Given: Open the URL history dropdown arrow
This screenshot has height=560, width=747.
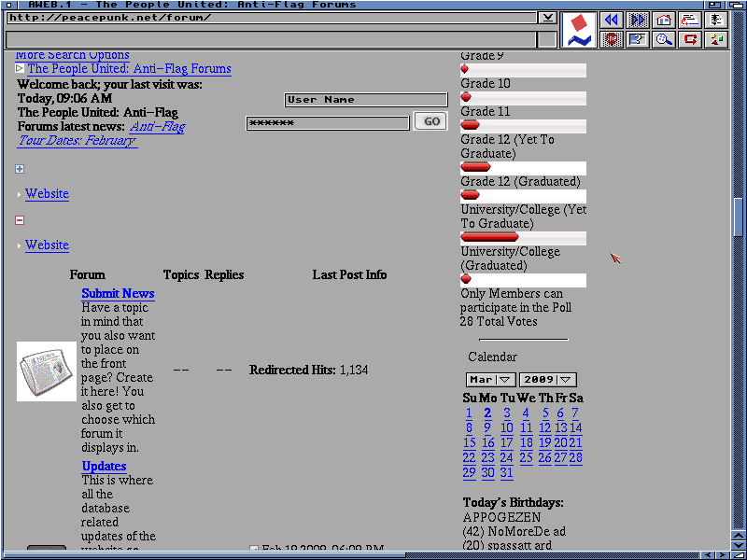Looking at the screenshot, I should pos(547,18).
